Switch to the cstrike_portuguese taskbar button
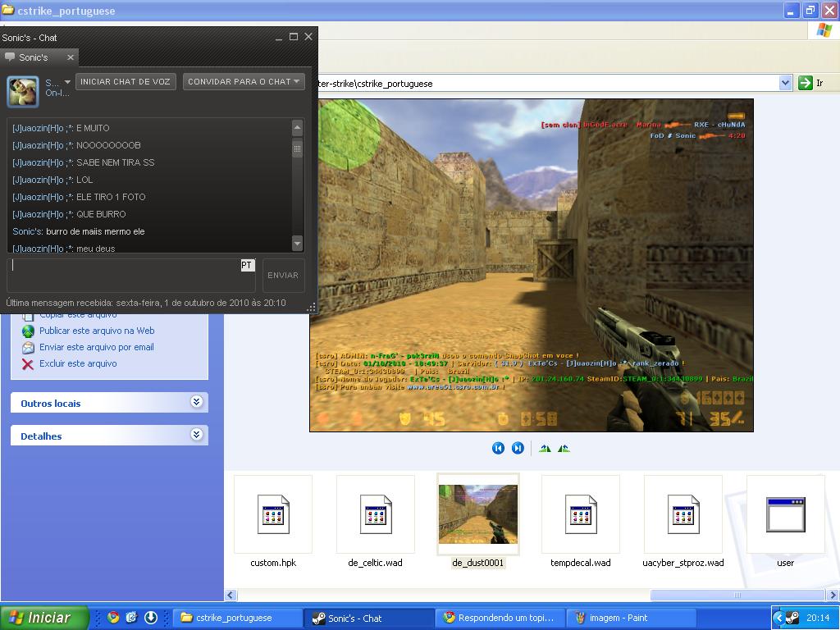This screenshot has width=840, height=630. click(x=237, y=618)
